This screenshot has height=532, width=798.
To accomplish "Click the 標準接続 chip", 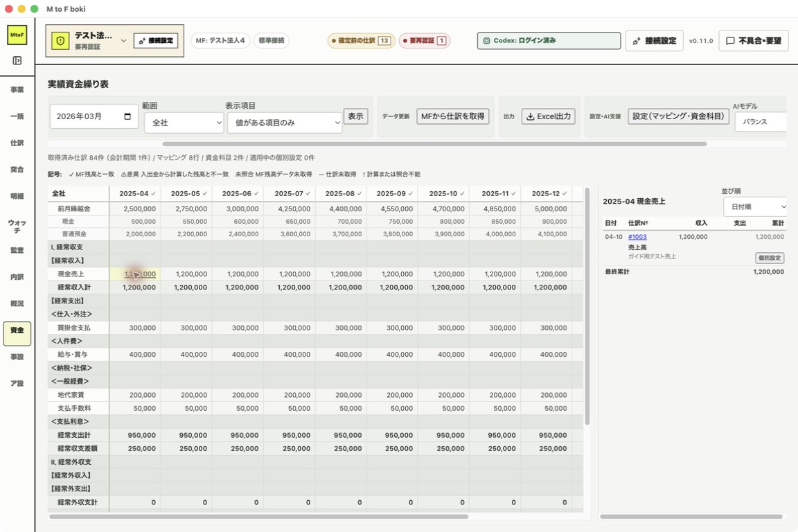I will coord(272,41).
